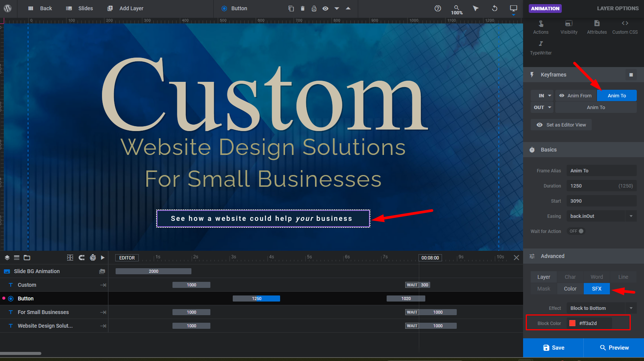Click the Set as Editor View button

(561, 125)
